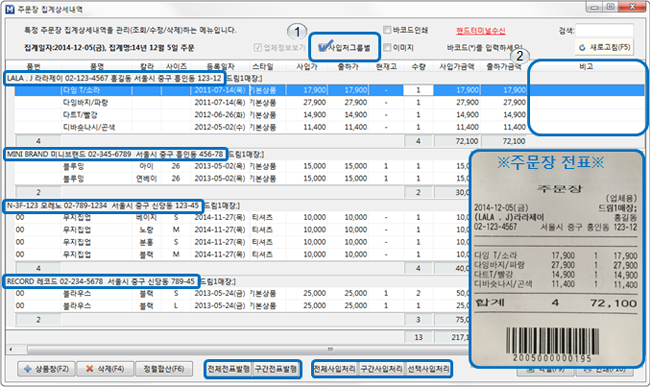
Task: Click the 칼라 column header
Action: (147, 66)
